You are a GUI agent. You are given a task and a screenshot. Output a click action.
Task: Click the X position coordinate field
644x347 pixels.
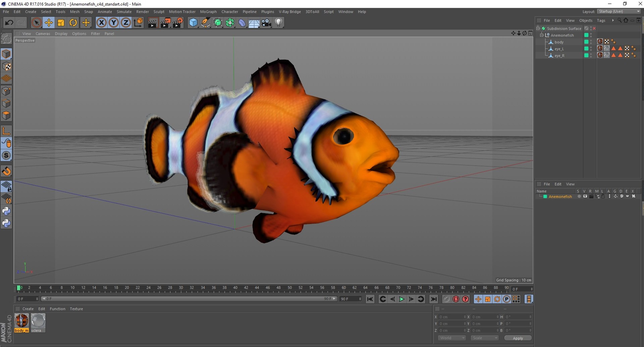451,317
